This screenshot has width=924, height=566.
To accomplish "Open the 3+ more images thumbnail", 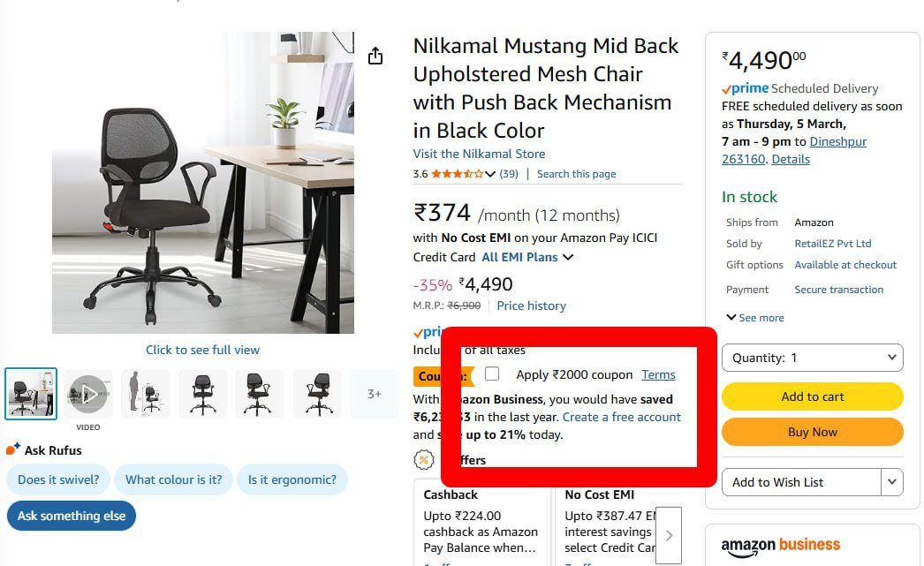I will 375,394.
